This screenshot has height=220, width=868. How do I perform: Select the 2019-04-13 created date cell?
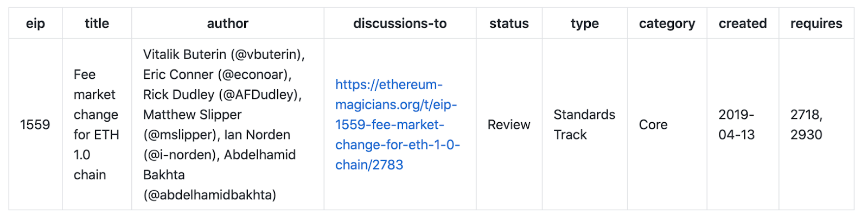tap(736, 124)
